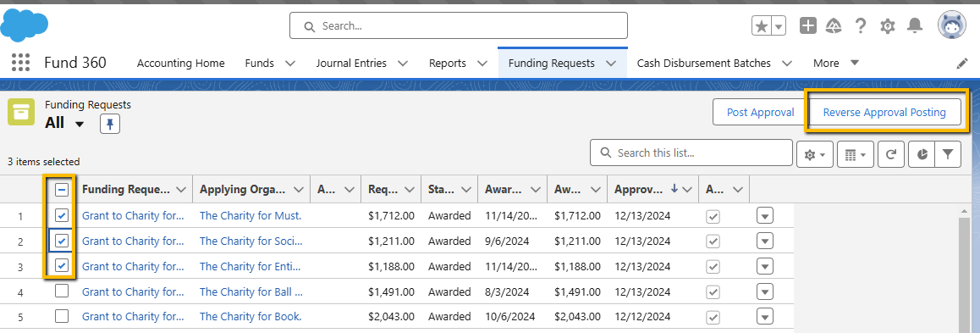Open The Charity for Ball ... organization link
The height and width of the screenshot is (333, 980).
251,291
